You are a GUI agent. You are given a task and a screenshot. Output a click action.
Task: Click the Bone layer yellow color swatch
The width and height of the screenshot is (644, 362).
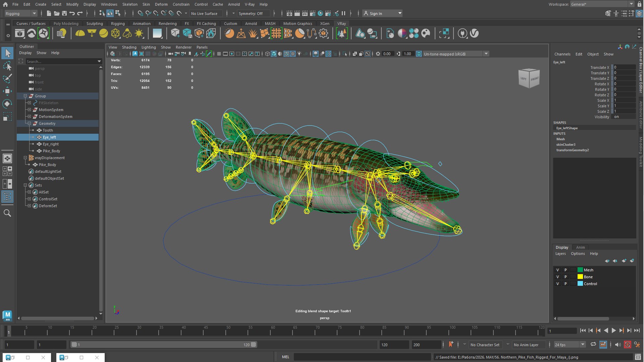coord(580,277)
